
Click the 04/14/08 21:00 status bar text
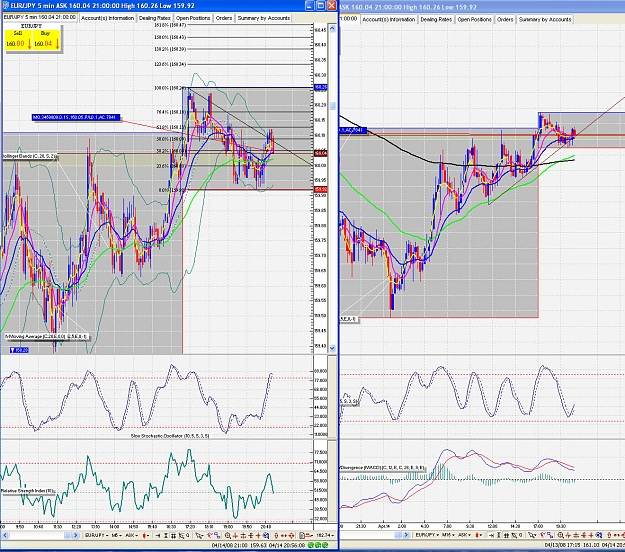coord(230,545)
